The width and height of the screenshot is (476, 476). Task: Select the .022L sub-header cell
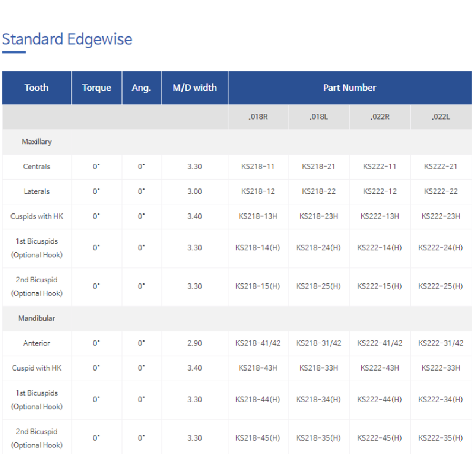(x=441, y=117)
